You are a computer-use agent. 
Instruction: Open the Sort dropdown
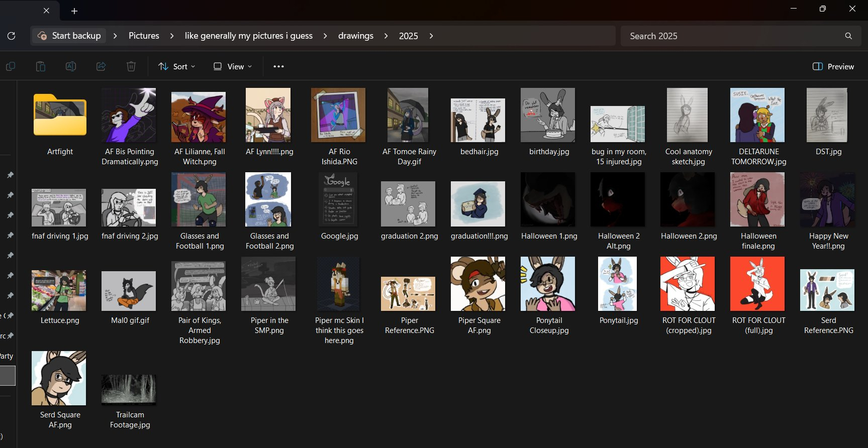pyautogui.click(x=176, y=66)
